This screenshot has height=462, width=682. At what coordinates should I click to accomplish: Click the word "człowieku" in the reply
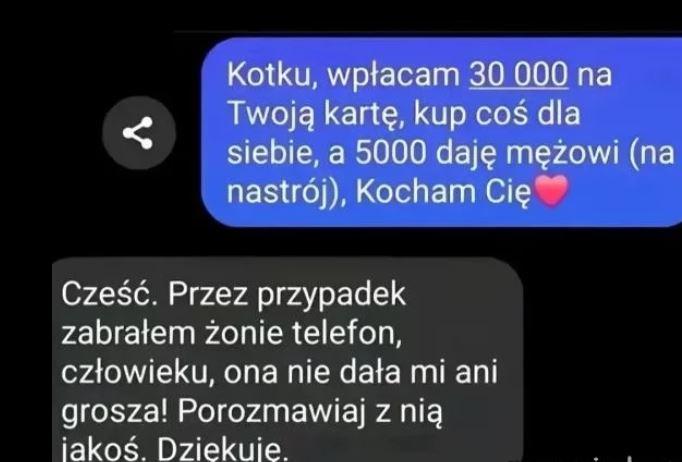click(137, 372)
